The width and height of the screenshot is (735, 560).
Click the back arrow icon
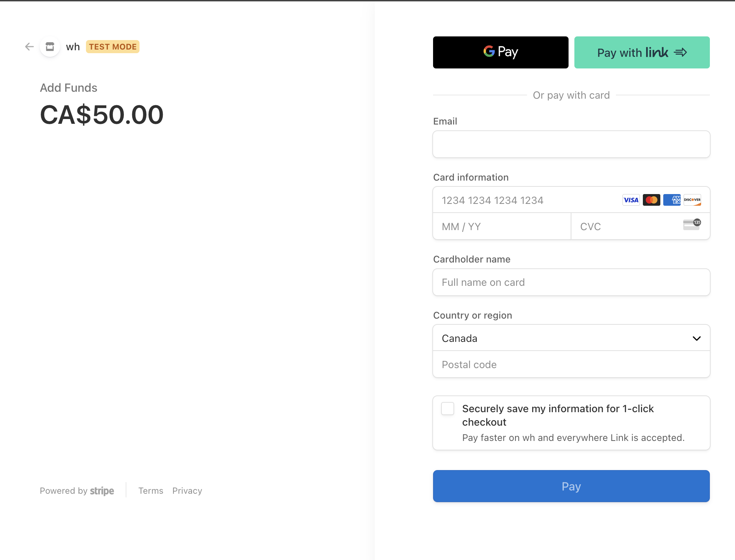point(30,47)
